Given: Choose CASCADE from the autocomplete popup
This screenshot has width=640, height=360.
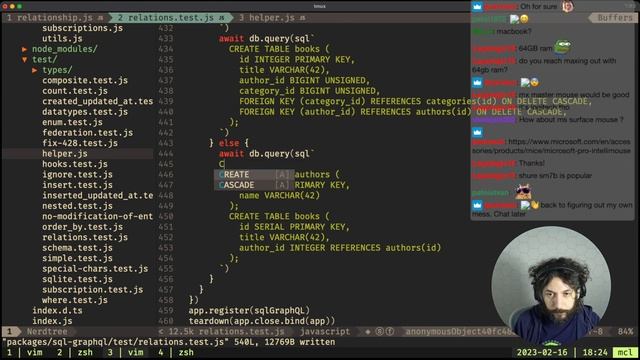Looking at the screenshot, I should (x=254, y=185).
